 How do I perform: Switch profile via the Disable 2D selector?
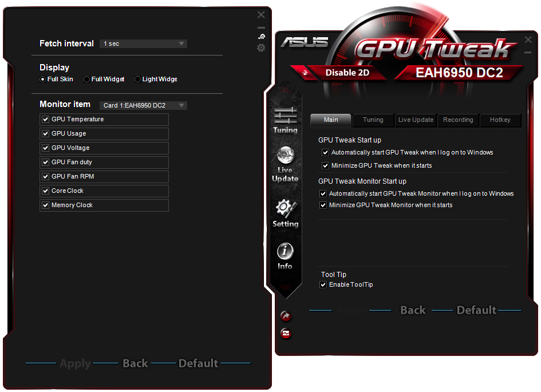(x=347, y=73)
